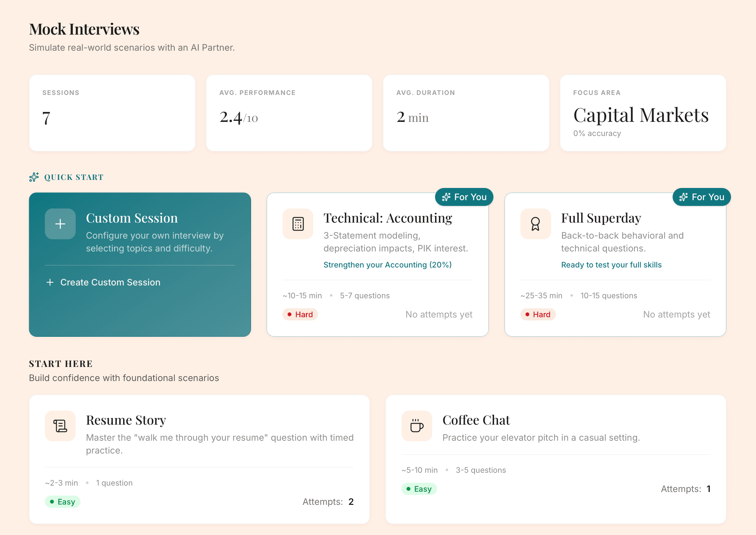Click the Mock Interviews page heading
This screenshot has width=756, height=535.
click(x=84, y=29)
